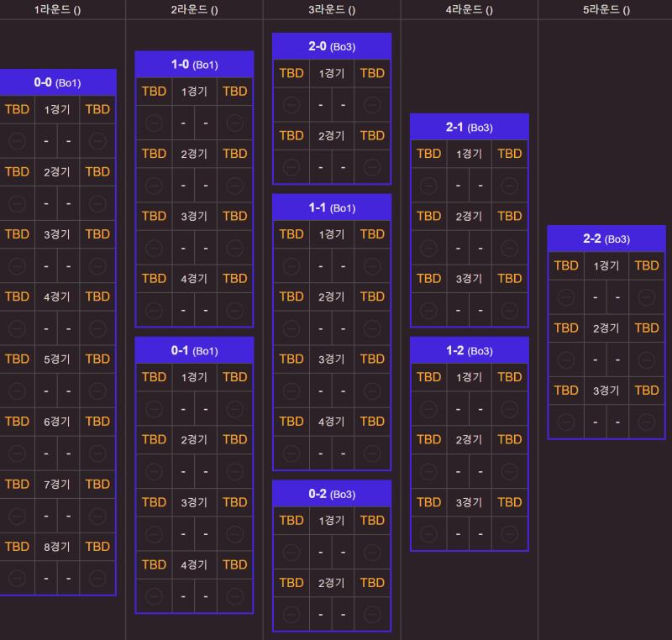Select the 2-0 (Bo3) group header
672x640 pixels.
point(332,46)
